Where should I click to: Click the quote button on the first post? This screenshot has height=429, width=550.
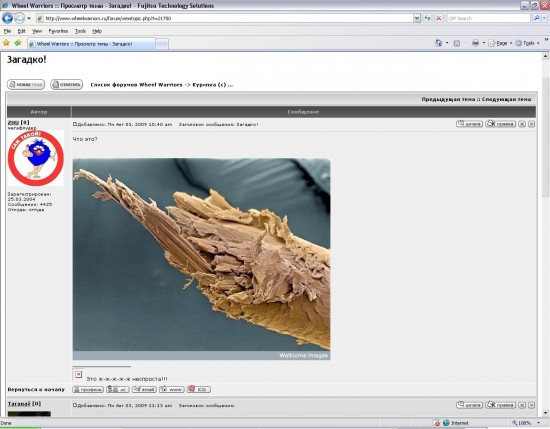(x=469, y=124)
